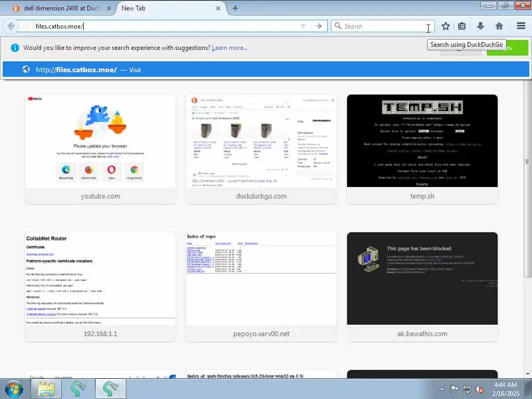
Task: Click the DuckDuckGo favicon on first tab
Action: click(16, 8)
